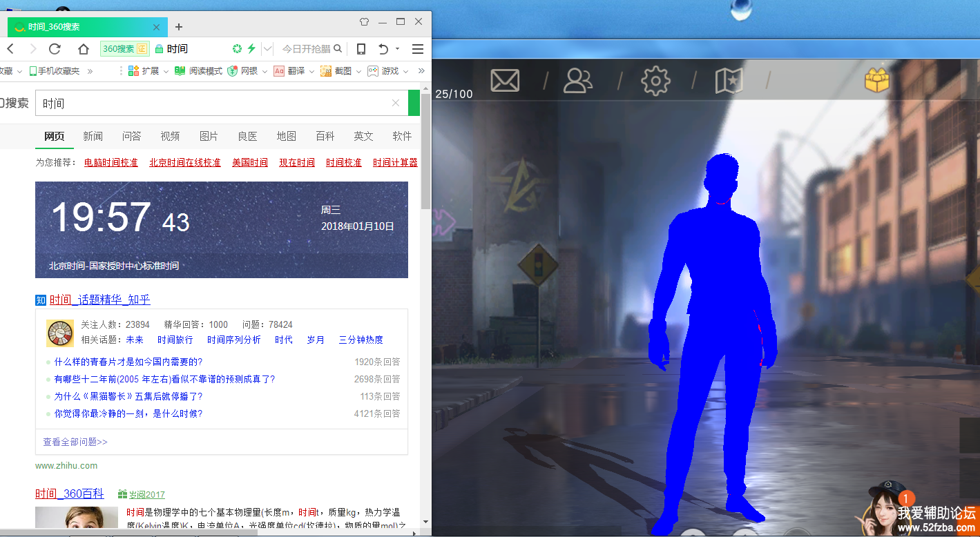
Task: Click the green aperture icon in address bar
Action: 237,49
